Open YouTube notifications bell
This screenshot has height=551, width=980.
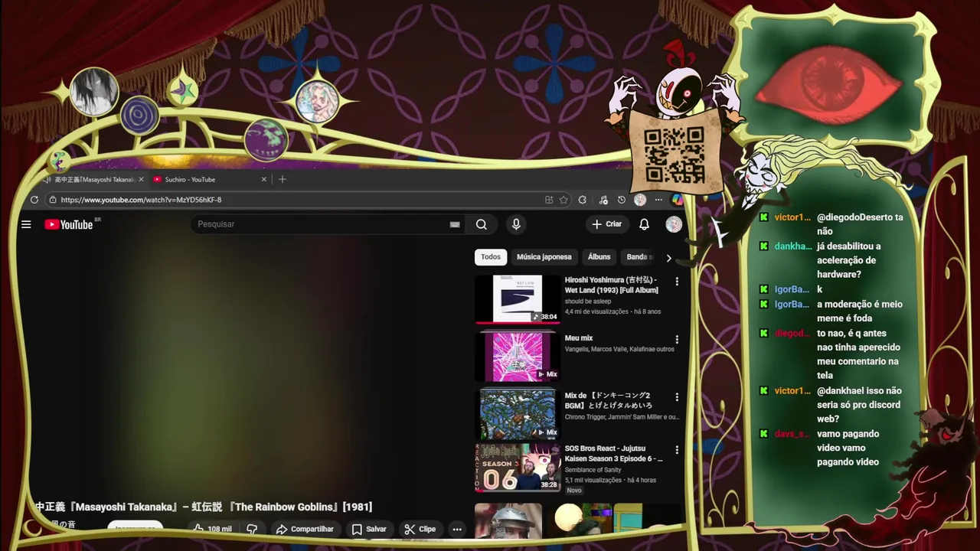pos(644,224)
